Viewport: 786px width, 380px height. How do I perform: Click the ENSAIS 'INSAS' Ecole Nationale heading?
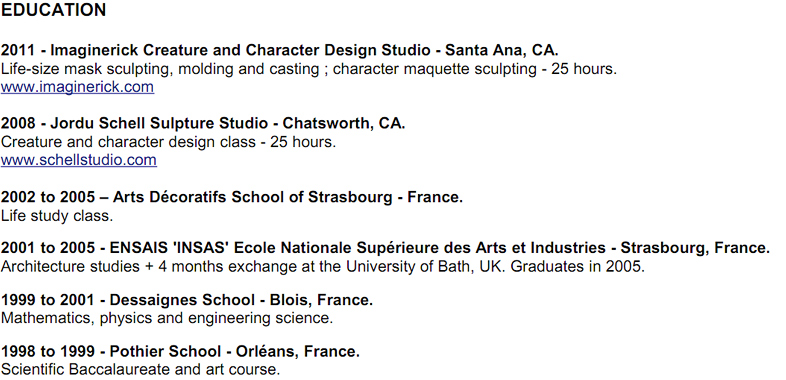click(385, 248)
